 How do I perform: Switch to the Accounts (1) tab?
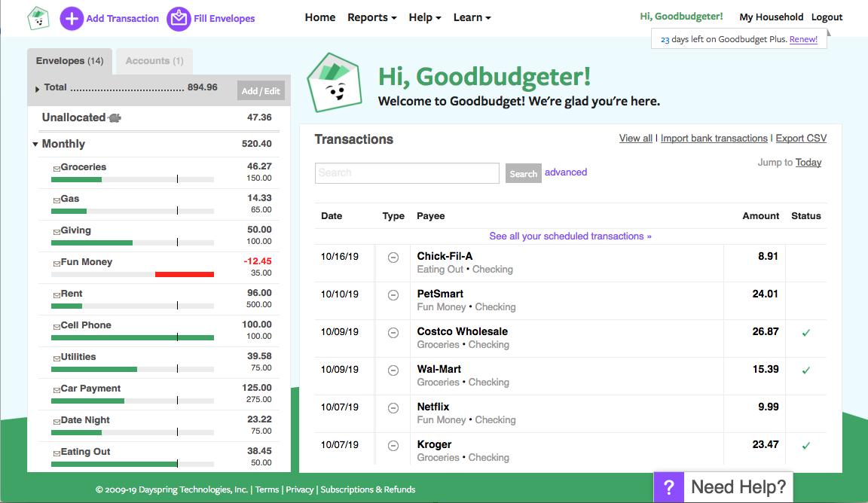point(154,61)
